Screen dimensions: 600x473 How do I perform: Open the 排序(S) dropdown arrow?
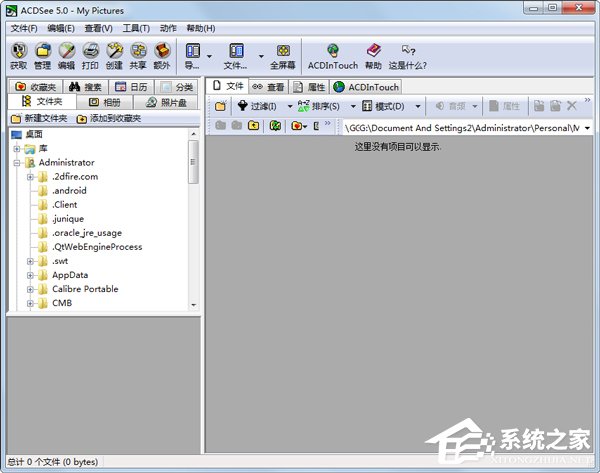pyautogui.click(x=353, y=106)
